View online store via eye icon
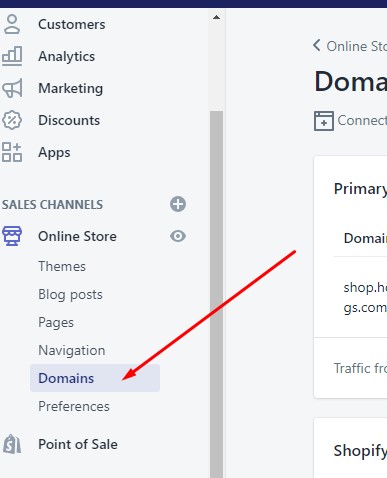The height and width of the screenshot is (478, 387). pyautogui.click(x=178, y=236)
